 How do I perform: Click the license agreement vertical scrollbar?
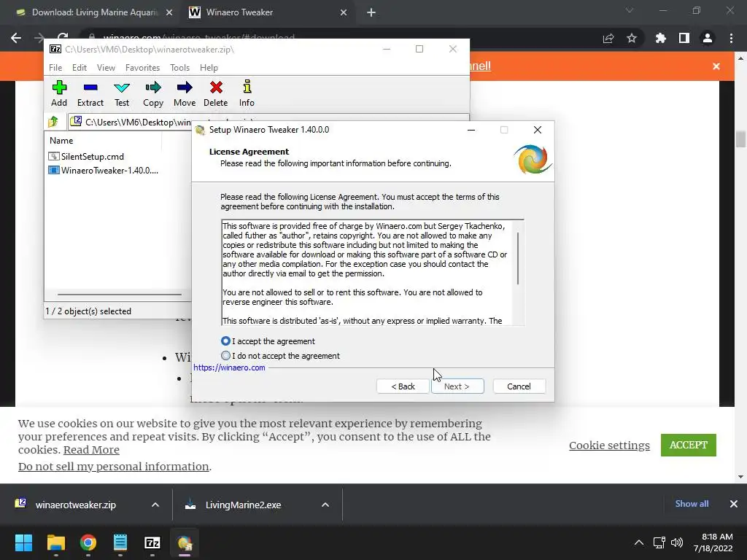coord(518,258)
